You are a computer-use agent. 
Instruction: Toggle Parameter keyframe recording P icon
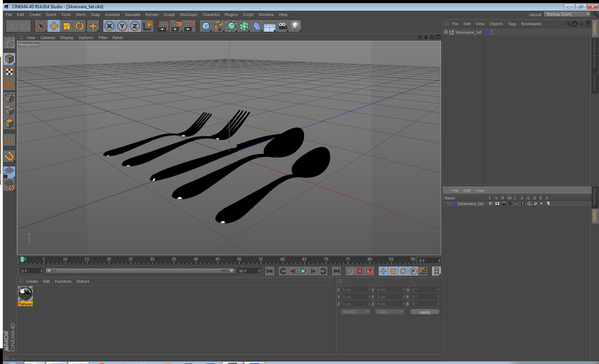pos(413,271)
